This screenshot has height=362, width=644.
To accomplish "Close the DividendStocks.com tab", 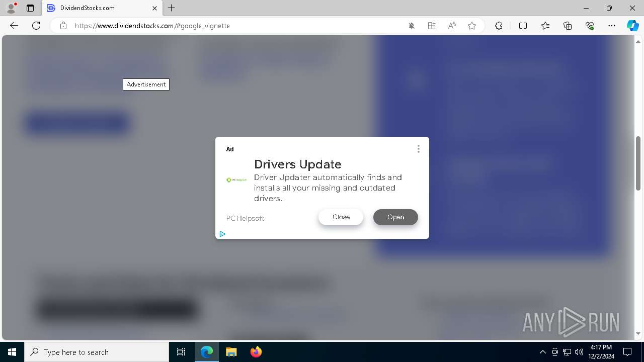I will click(154, 8).
